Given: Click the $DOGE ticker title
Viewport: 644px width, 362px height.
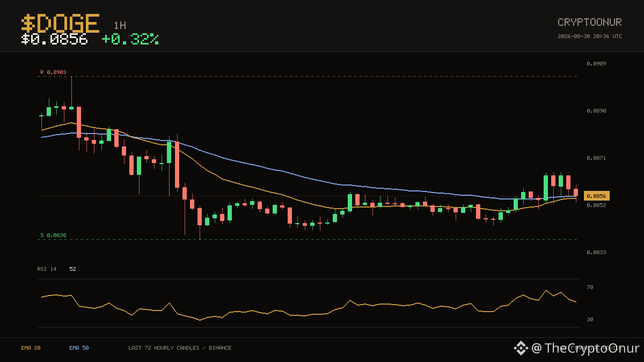Looking at the screenshot, I should click(x=60, y=24).
